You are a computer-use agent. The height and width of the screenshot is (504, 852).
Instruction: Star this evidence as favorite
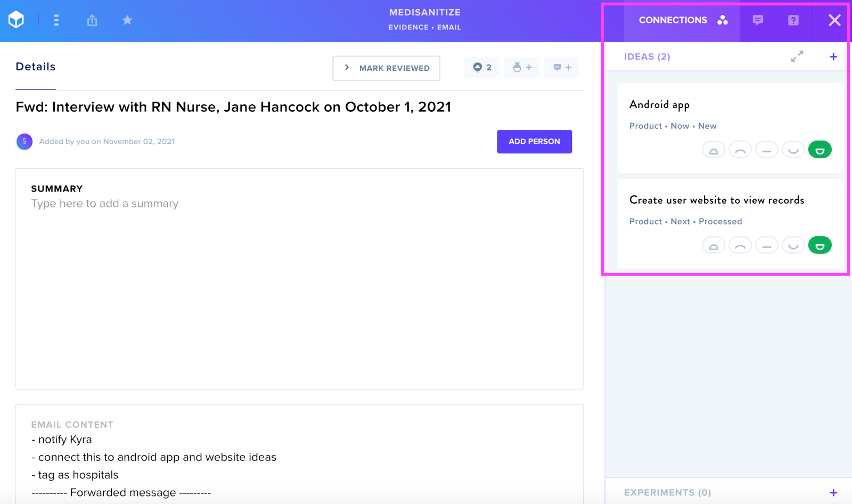pyautogui.click(x=127, y=20)
